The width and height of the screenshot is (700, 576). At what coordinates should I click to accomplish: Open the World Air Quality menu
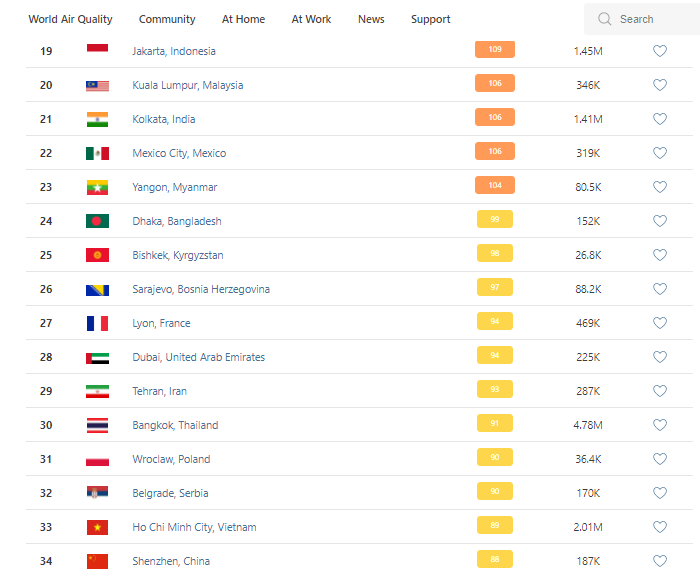tap(70, 19)
